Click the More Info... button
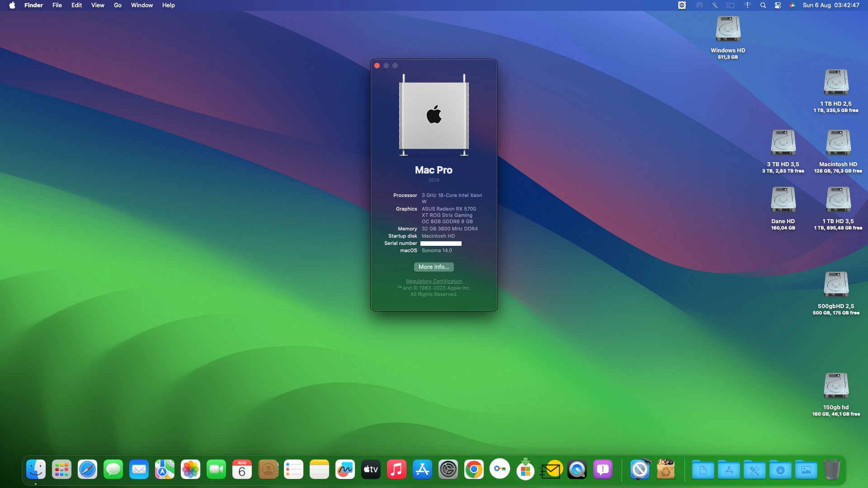Image resolution: width=868 pixels, height=488 pixels. tap(434, 267)
